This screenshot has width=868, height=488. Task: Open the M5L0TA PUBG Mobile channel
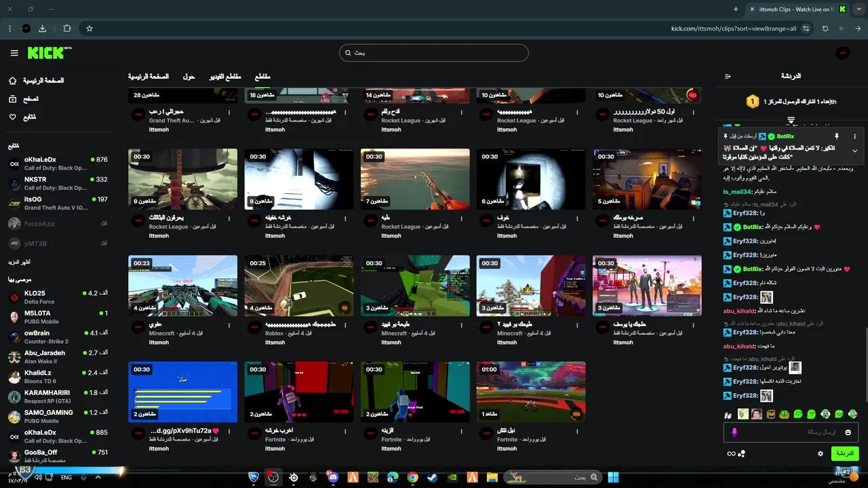pyautogui.click(x=58, y=317)
